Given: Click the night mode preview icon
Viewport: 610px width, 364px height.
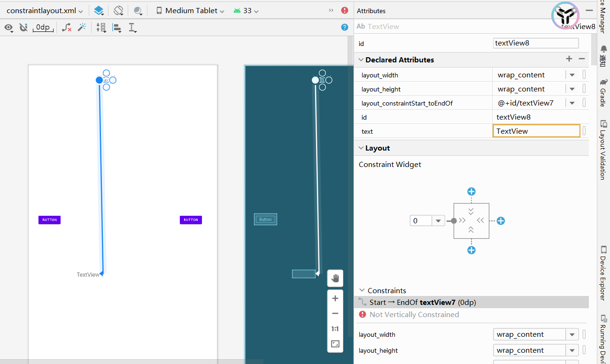Looking at the screenshot, I should tap(138, 10).
